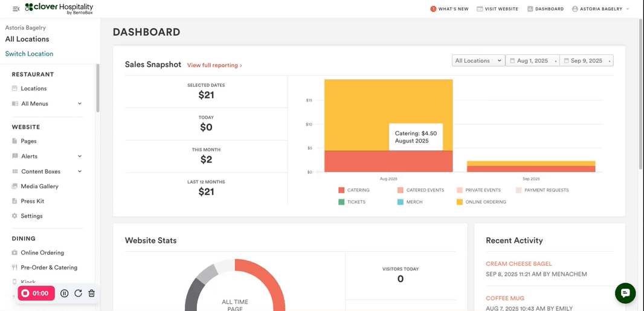This screenshot has width=644, height=311.
Task: Restart the recording with the circular arrow icon
Action: (x=78, y=293)
